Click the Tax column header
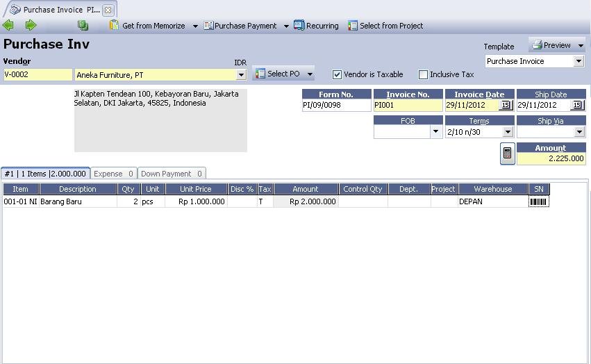This screenshot has height=364, width=591. (x=265, y=189)
